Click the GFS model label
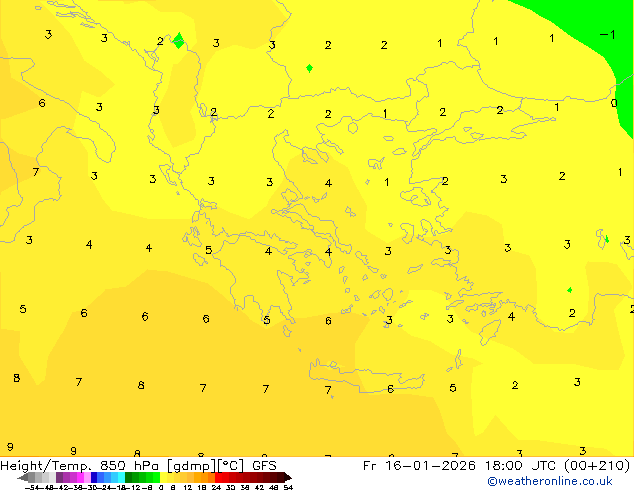 pyautogui.click(x=264, y=465)
